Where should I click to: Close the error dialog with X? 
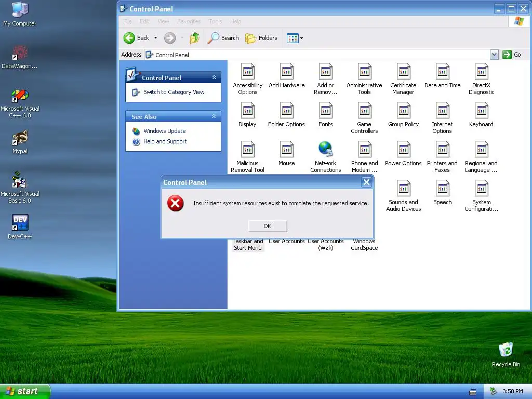click(x=366, y=182)
